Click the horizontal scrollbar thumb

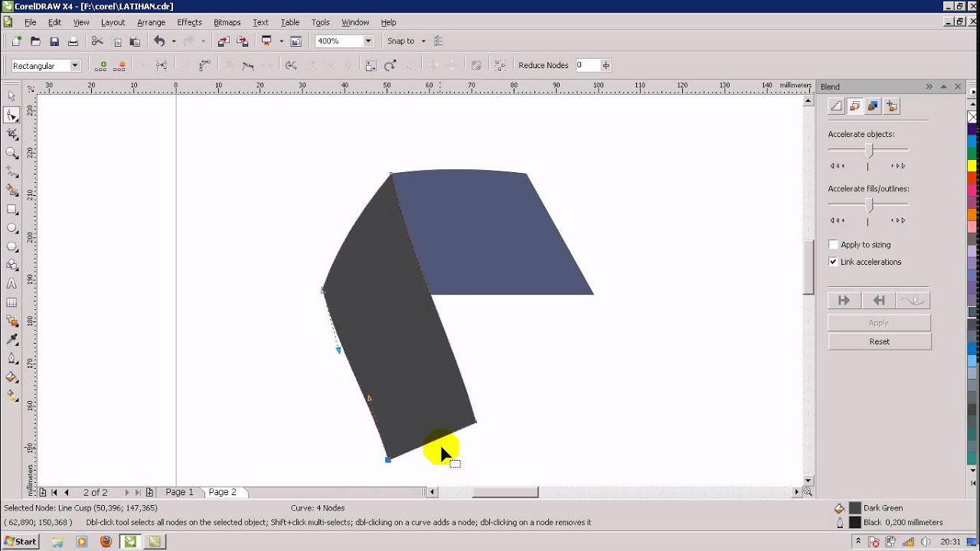pos(505,492)
